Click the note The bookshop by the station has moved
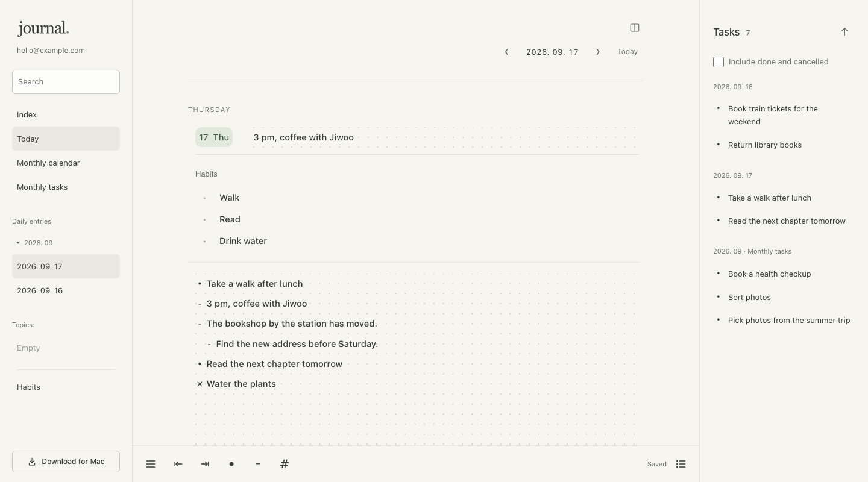Viewport: 868px width, 482px height. (x=292, y=324)
